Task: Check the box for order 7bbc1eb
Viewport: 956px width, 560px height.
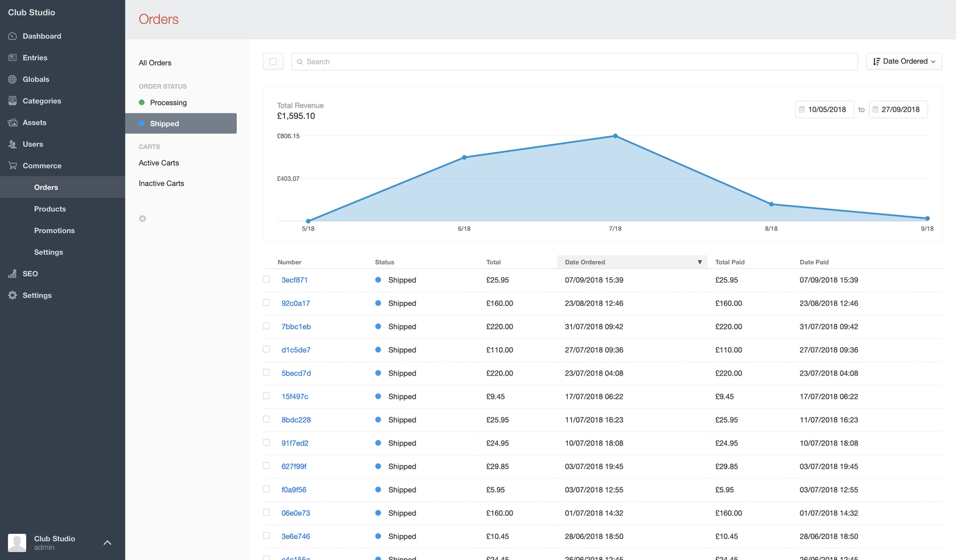Action: (266, 326)
